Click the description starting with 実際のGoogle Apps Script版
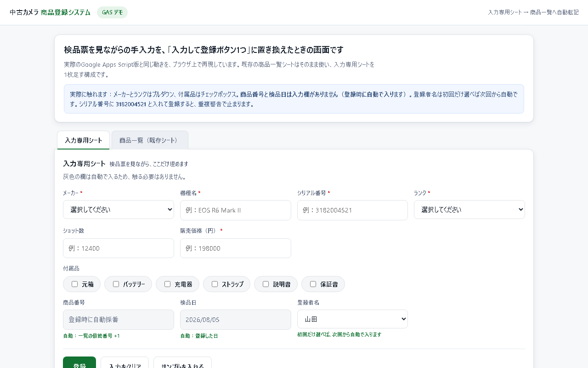This screenshot has width=588, height=368. click(x=219, y=69)
